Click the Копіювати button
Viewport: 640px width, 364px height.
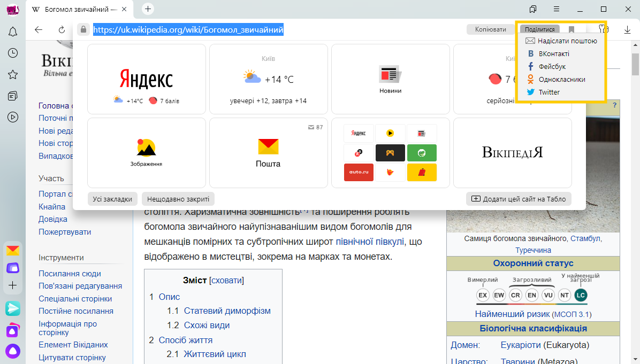[491, 29]
